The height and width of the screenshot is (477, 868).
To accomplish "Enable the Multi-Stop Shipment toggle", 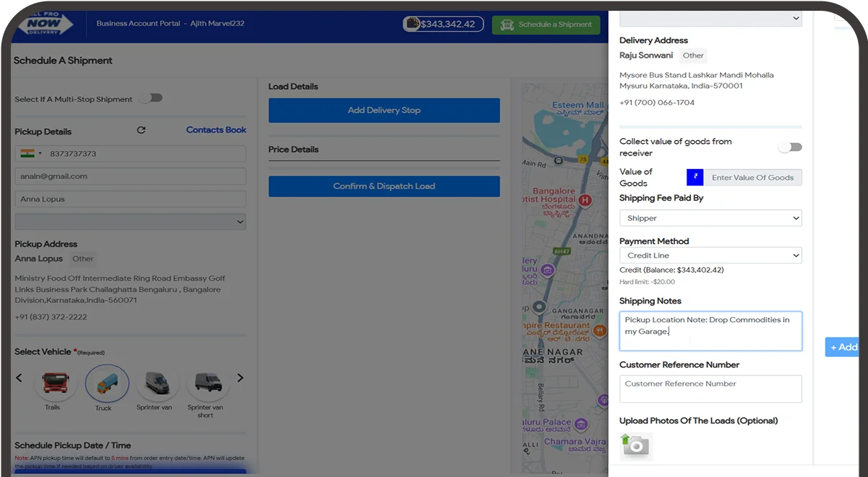I will (151, 99).
